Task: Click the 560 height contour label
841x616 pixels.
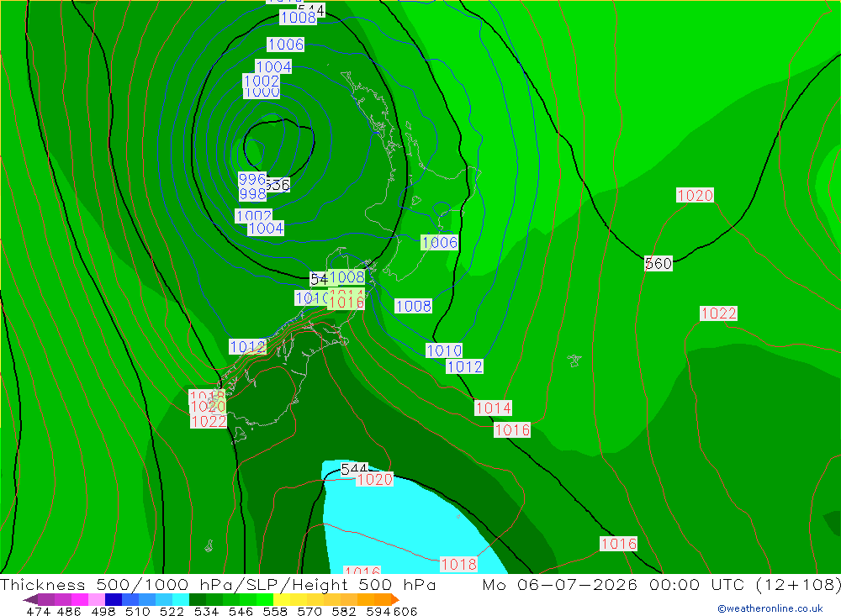Action: pos(659,263)
